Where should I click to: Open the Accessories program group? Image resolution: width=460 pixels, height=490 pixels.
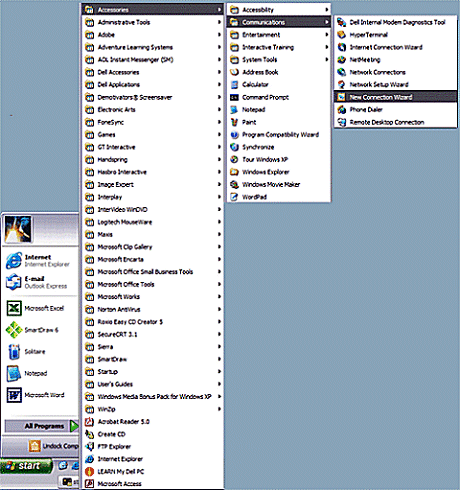tap(153, 10)
